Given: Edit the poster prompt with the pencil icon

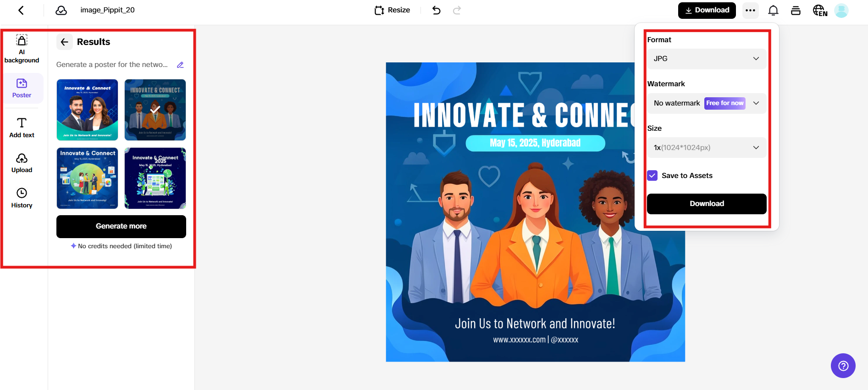Looking at the screenshot, I should tap(180, 65).
